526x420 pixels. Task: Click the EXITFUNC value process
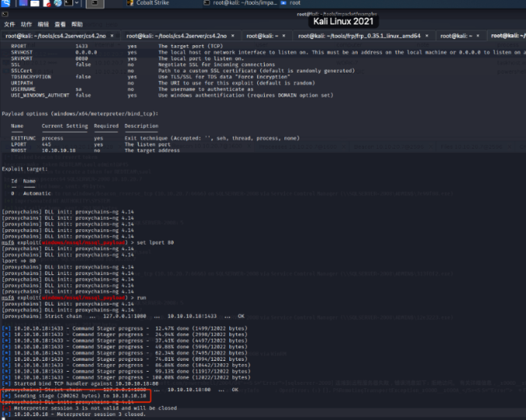pyautogui.click(x=52, y=138)
